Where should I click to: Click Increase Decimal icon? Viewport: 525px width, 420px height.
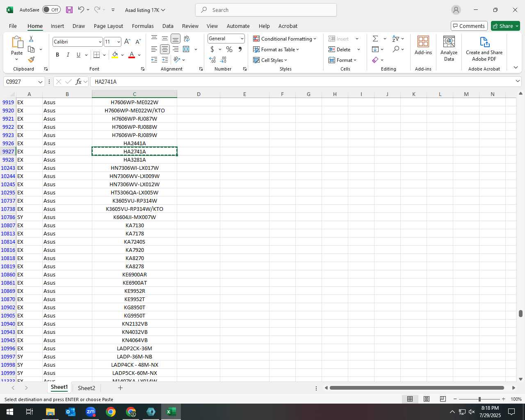tap(212, 60)
